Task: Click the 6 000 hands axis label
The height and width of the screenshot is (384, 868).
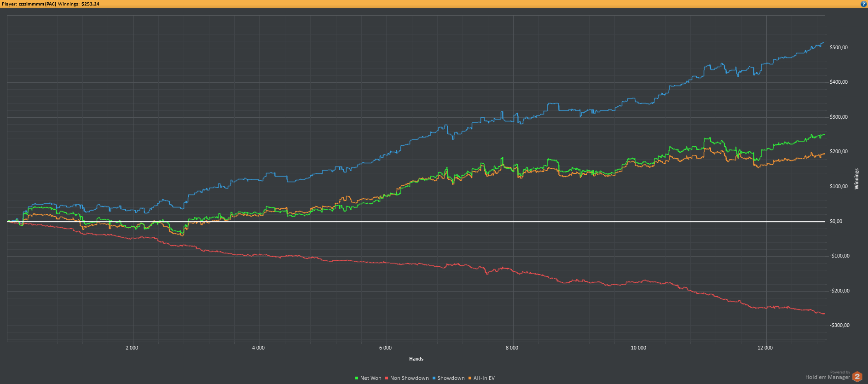Action: [385, 348]
